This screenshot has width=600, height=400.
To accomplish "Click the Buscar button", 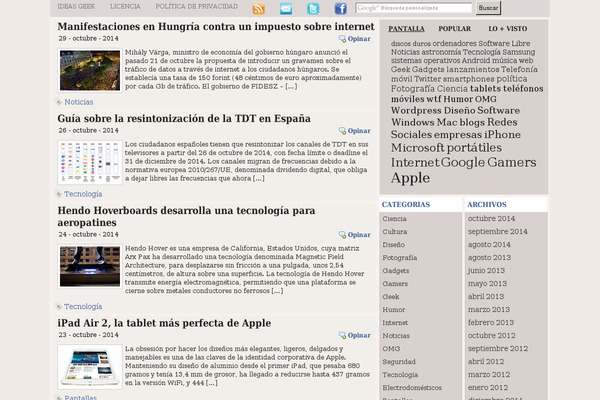I will [x=488, y=8].
